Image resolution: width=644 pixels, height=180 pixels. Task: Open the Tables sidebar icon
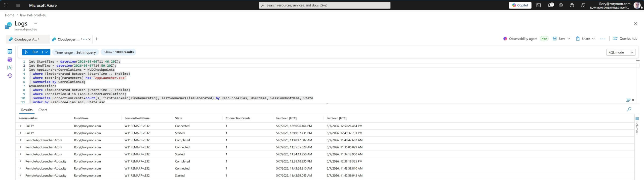click(x=10, y=51)
